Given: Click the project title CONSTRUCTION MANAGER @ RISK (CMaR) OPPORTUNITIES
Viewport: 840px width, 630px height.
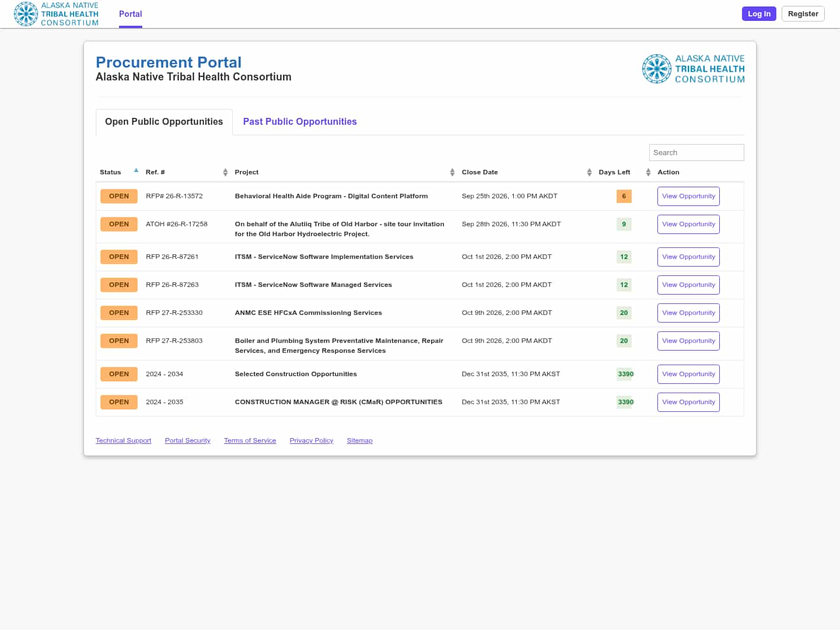Looking at the screenshot, I should pyautogui.click(x=339, y=402).
